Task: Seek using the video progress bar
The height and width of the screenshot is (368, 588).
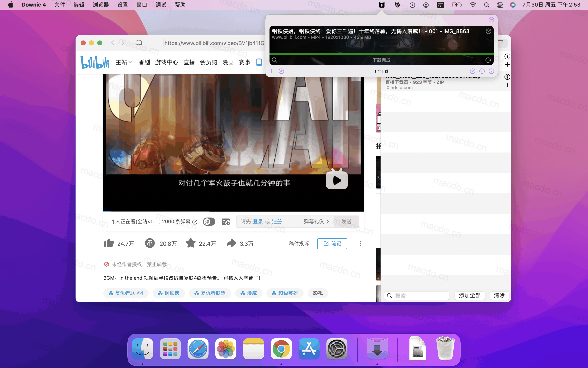Action: (233, 211)
